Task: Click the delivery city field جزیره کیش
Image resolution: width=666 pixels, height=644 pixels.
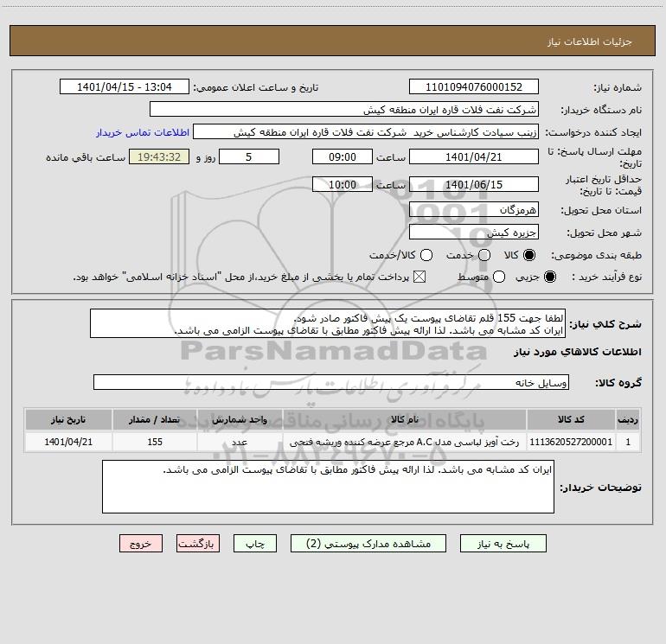Action: click(x=474, y=232)
